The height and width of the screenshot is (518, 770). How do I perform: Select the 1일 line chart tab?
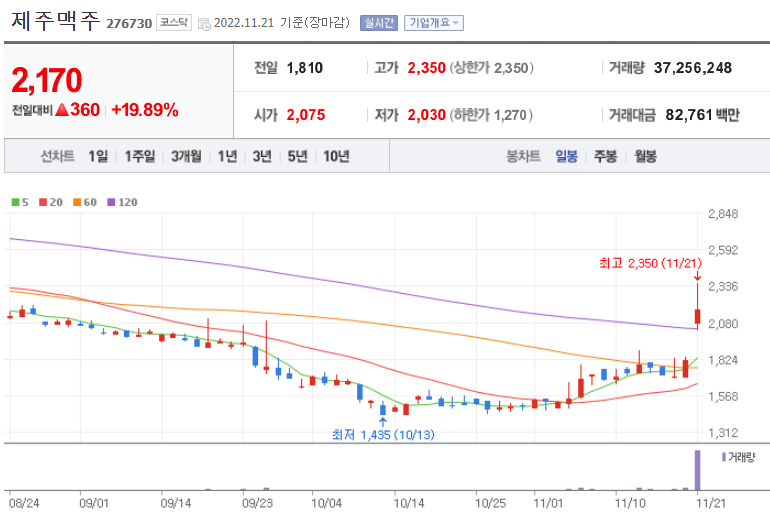(98, 156)
